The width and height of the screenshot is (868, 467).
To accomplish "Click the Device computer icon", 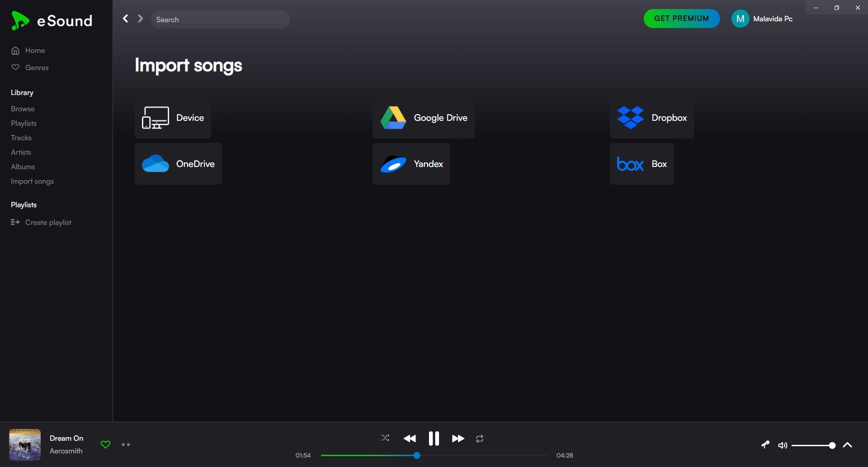I will 156,118.
